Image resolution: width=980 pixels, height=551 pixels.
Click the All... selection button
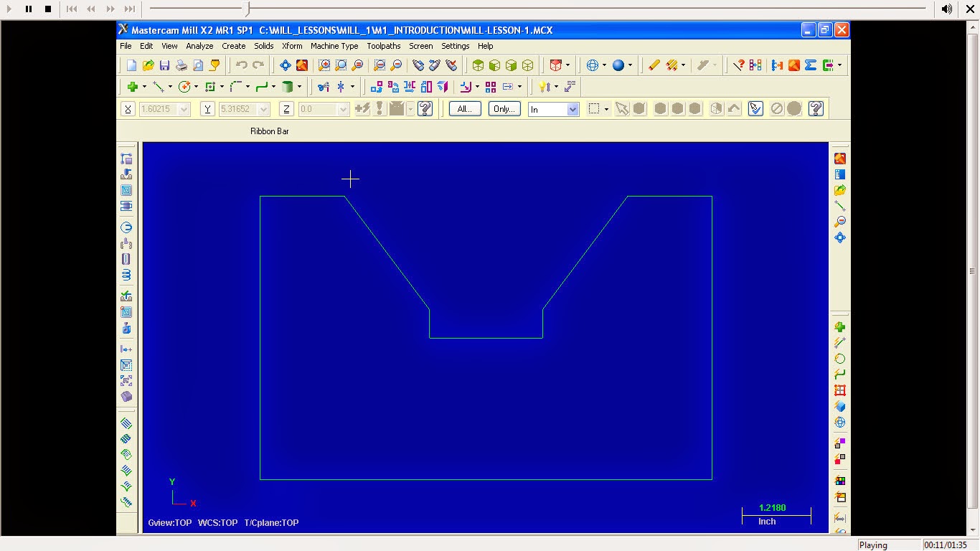(x=464, y=108)
